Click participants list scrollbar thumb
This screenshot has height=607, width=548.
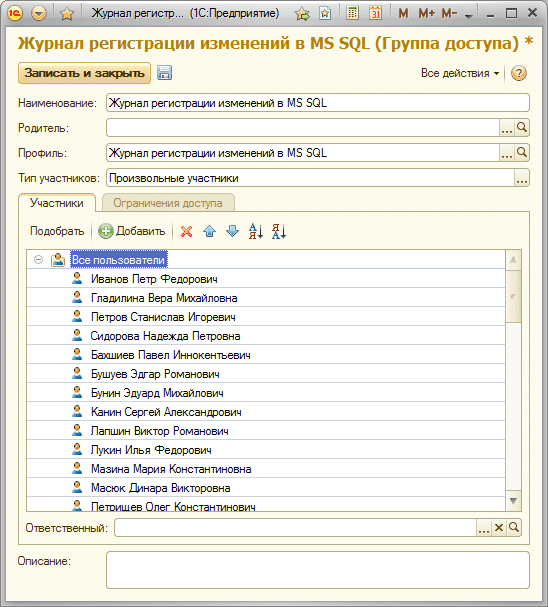click(514, 297)
